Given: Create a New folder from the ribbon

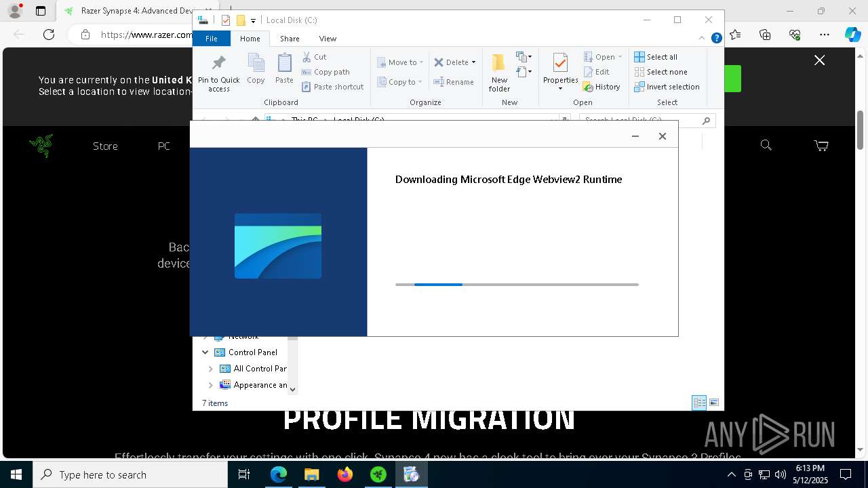Looking at the screenshot, I should [x=499, y=73].
